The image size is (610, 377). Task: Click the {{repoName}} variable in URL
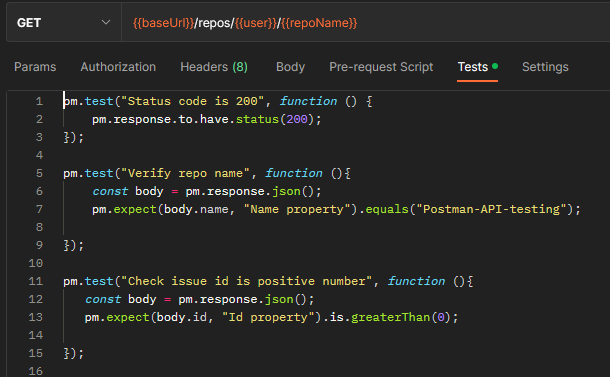tap(319, 23)
